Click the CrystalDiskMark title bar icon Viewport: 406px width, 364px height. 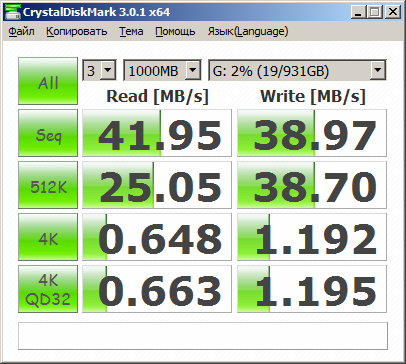click(x=13, y=12)
